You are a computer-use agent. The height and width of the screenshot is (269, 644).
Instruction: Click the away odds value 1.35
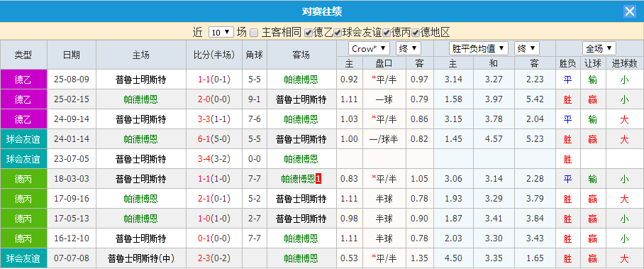(x=419, y=258)
